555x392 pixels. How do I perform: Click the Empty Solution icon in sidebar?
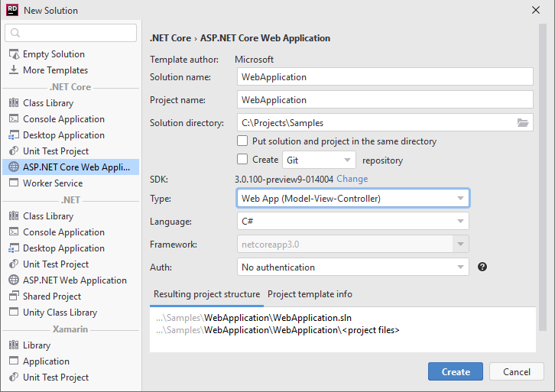14,54
